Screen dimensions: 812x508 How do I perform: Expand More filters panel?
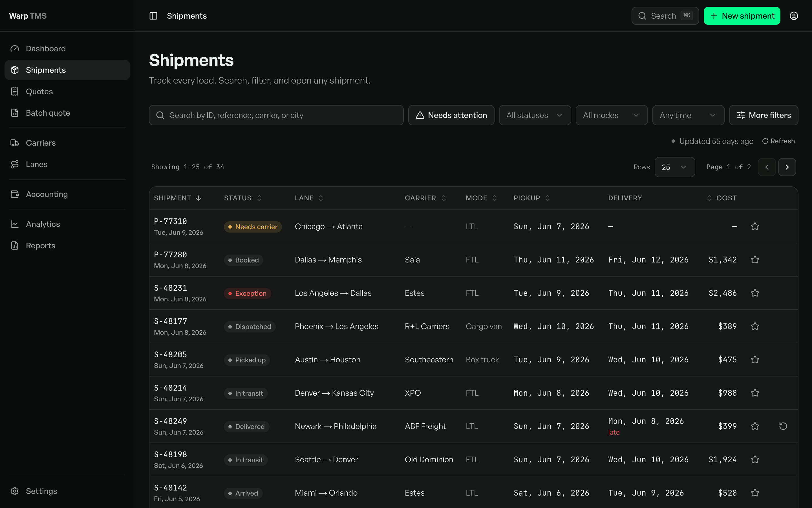pyautogui.click(x=763, y=115)
